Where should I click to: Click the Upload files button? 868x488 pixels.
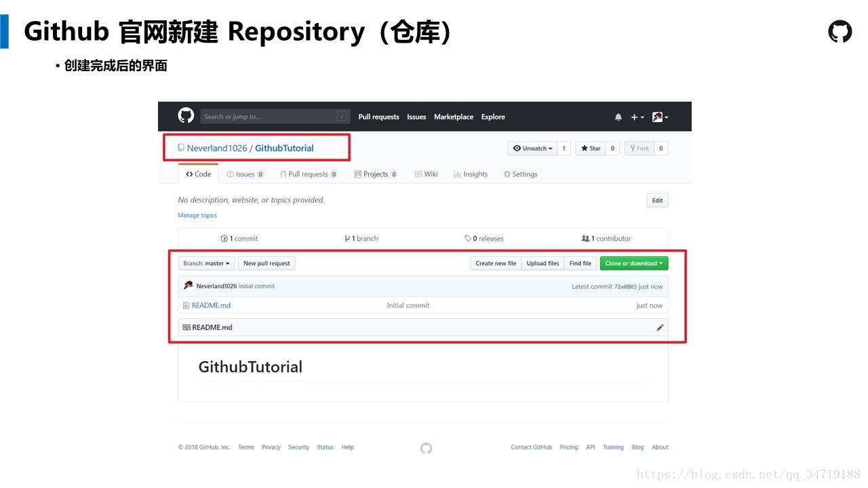(x=543, y=264)
